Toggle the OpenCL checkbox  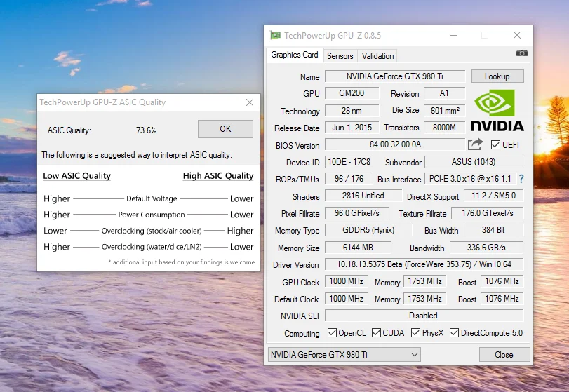click(332, 333)
